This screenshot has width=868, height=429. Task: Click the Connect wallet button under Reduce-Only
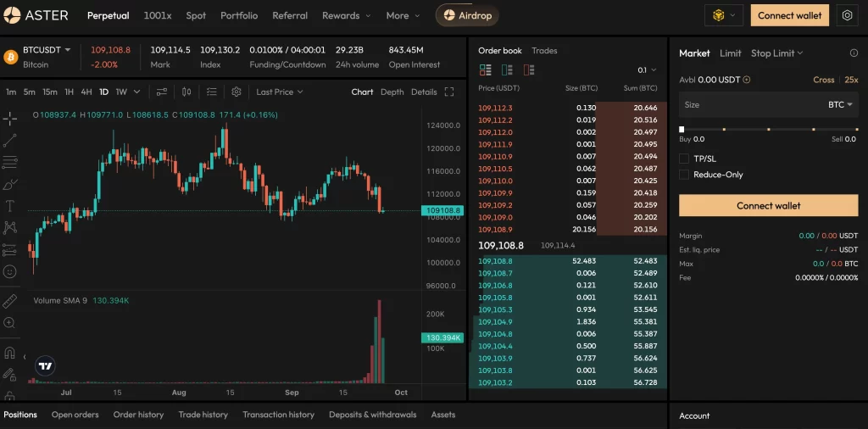(768, 205)
